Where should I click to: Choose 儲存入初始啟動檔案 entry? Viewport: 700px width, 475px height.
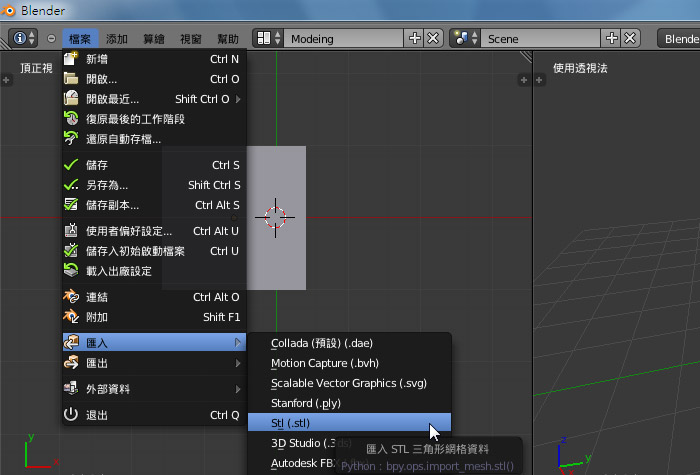click(x=154, y=251)
